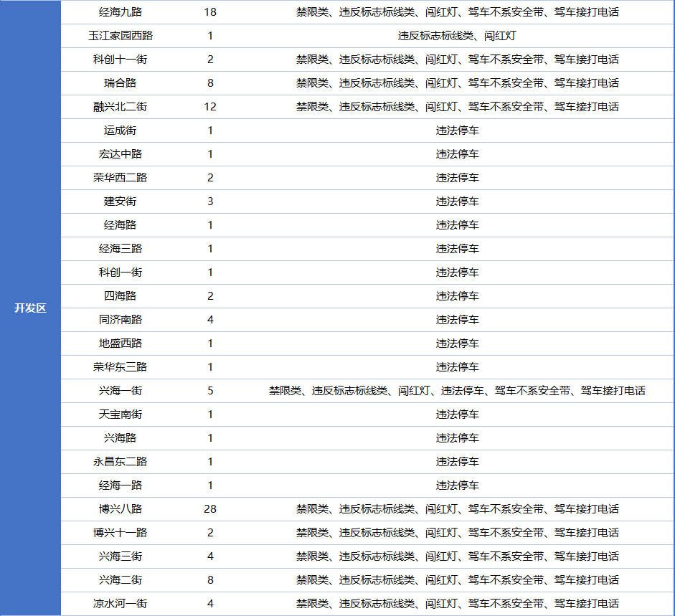Click the 荣华西二路 road name
The image size is (675, 616).
click(120, 178)
